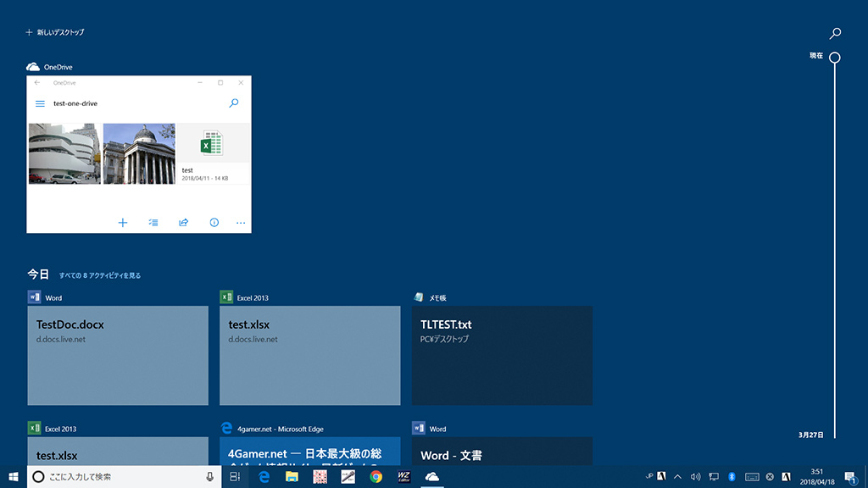
Task: Open the spiral white building photo thumbnail
Action: (64, 154)
